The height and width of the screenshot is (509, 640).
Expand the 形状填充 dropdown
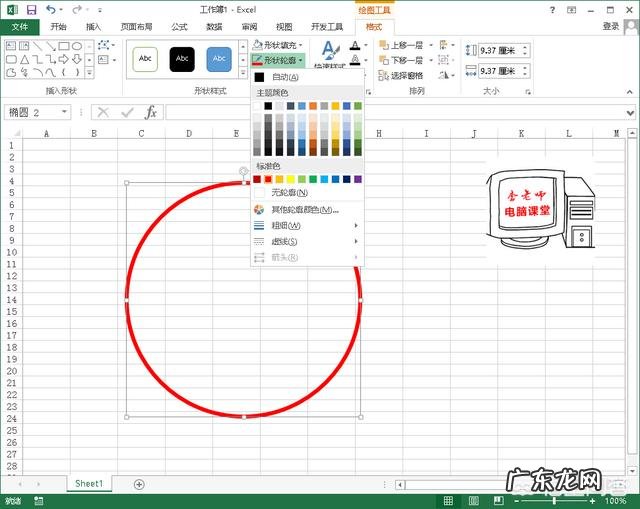pos(301,45)
